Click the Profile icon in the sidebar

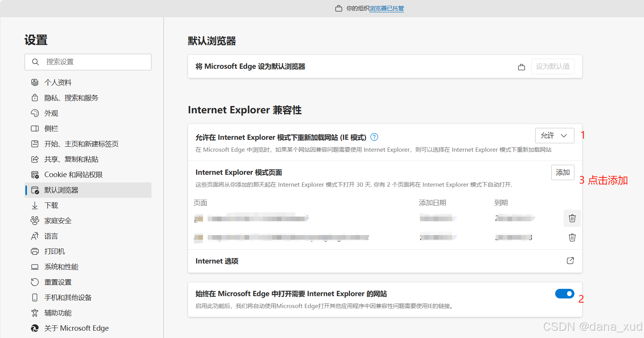click(35, 82)
